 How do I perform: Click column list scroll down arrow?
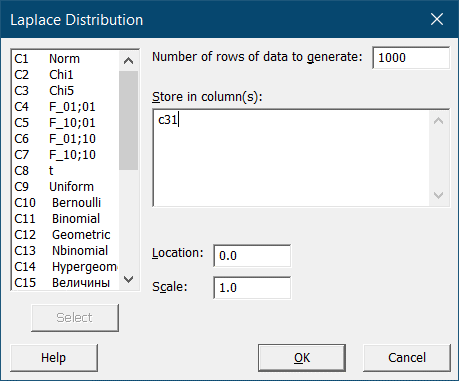[128, 279]
